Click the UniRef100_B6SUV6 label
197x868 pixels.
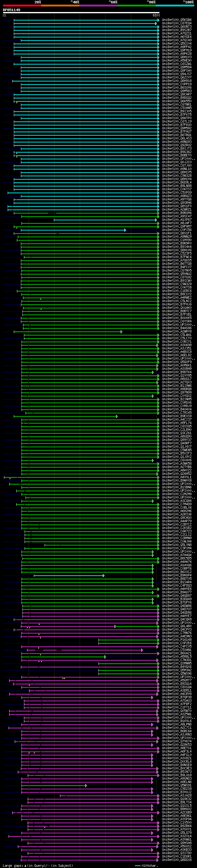point(177,88)
